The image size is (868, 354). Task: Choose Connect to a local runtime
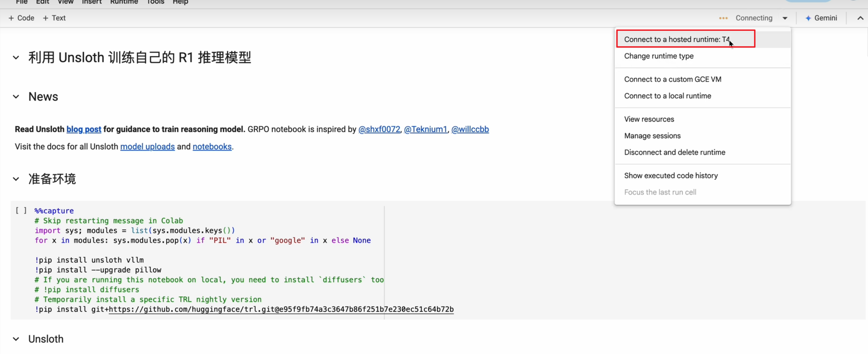[x=703, y=96]
